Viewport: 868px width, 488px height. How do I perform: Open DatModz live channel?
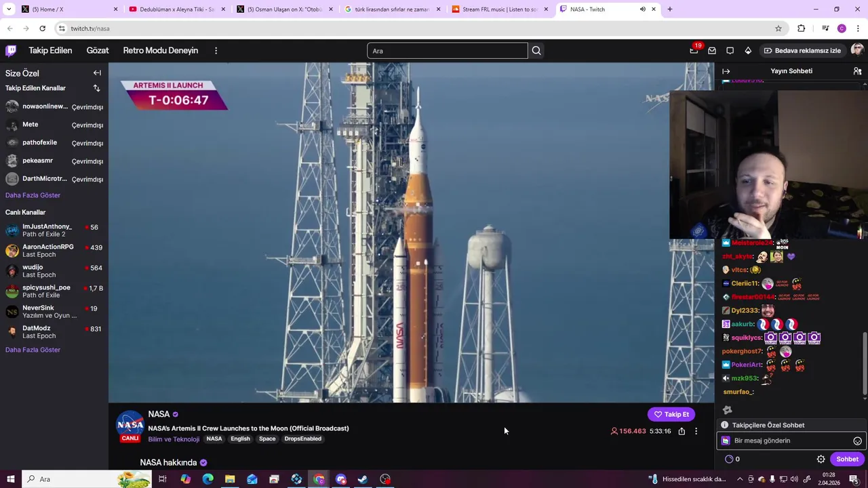click(54, 332)
